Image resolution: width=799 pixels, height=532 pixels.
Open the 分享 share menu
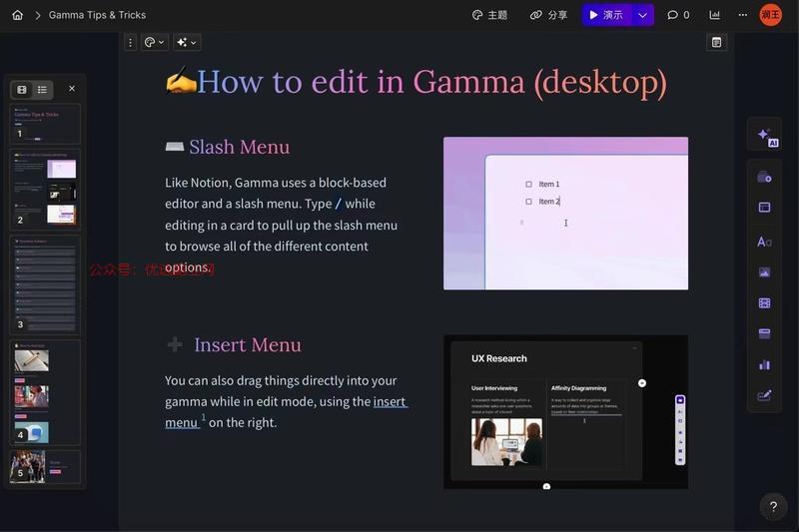(x=548, y=15)
